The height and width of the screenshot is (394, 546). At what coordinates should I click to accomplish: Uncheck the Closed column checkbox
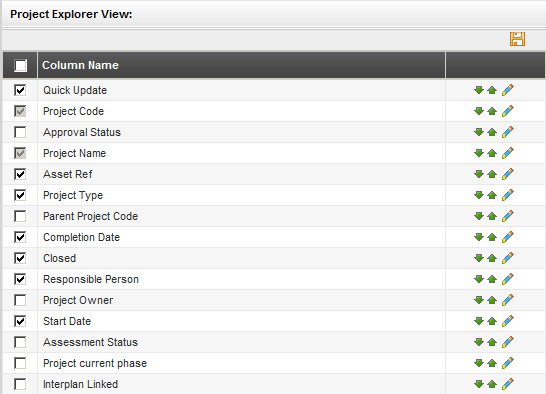[20, 258]
